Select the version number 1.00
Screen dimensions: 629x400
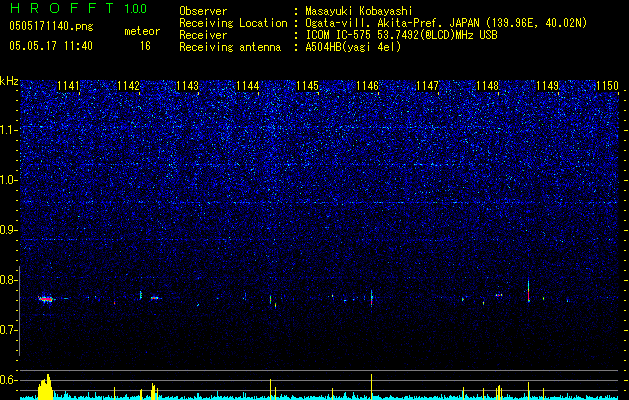[x=136, y=9]
